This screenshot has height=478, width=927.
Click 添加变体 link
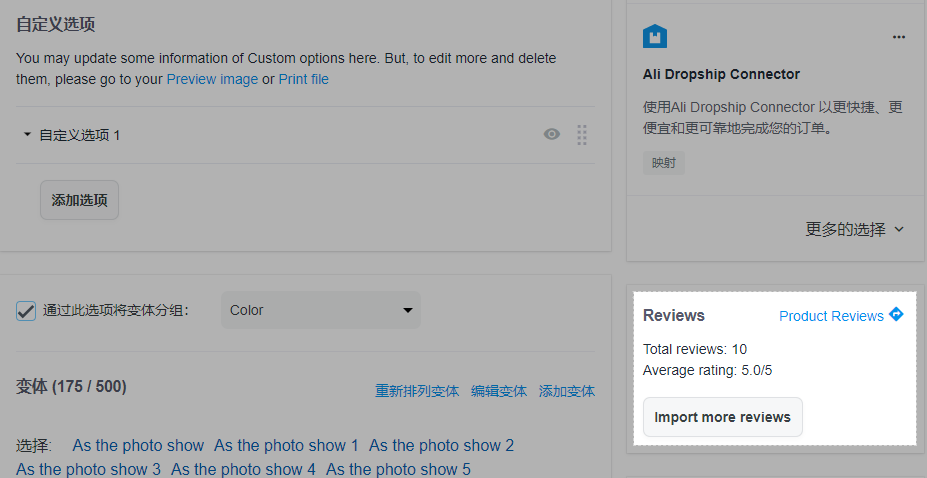click(x=566, y=391)
